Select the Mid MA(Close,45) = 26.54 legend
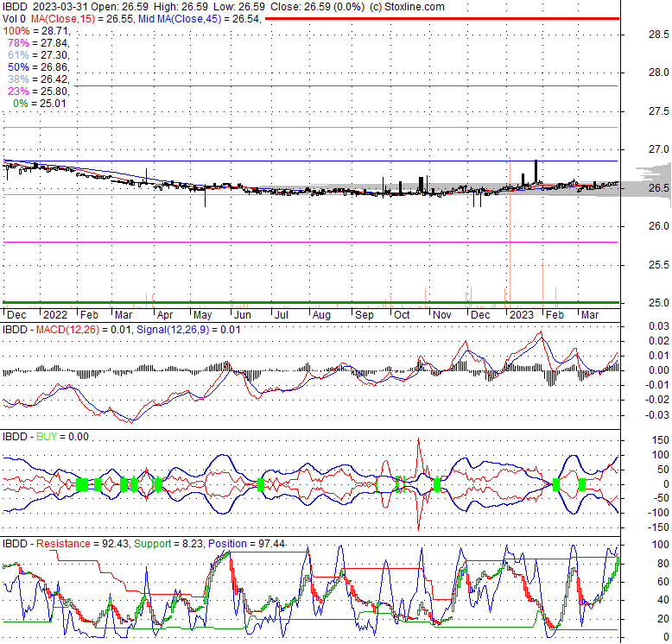Image resolution: width=672 pixels, height=644 pixels. click(x=199, y=19)
